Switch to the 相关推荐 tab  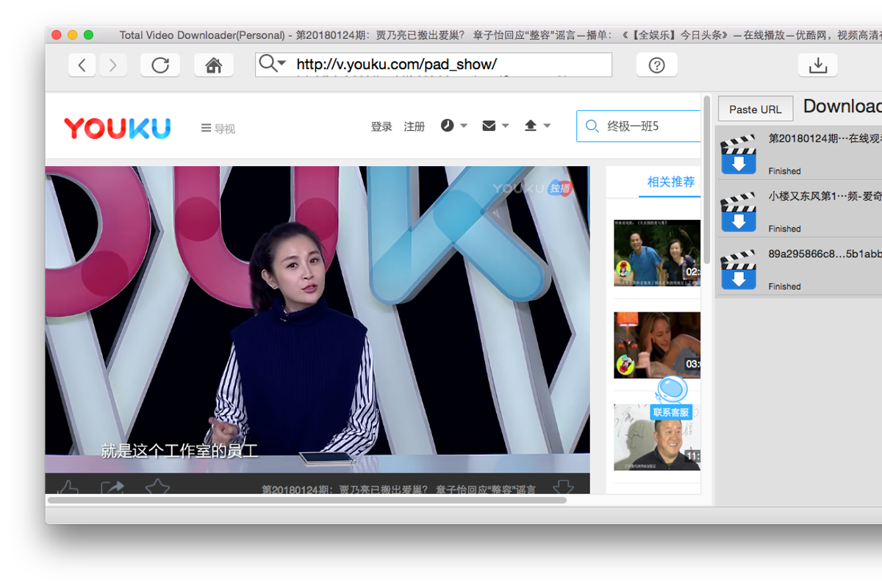point(670,182)
